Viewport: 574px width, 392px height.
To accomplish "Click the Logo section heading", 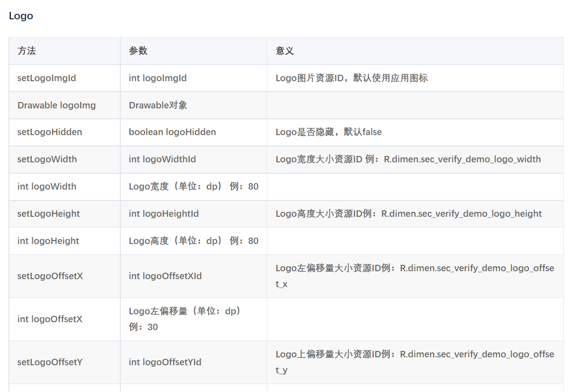I will 21,16.
